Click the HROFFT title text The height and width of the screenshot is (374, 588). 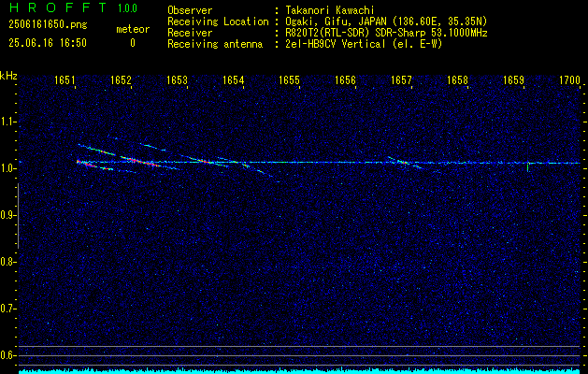(57, 7)
